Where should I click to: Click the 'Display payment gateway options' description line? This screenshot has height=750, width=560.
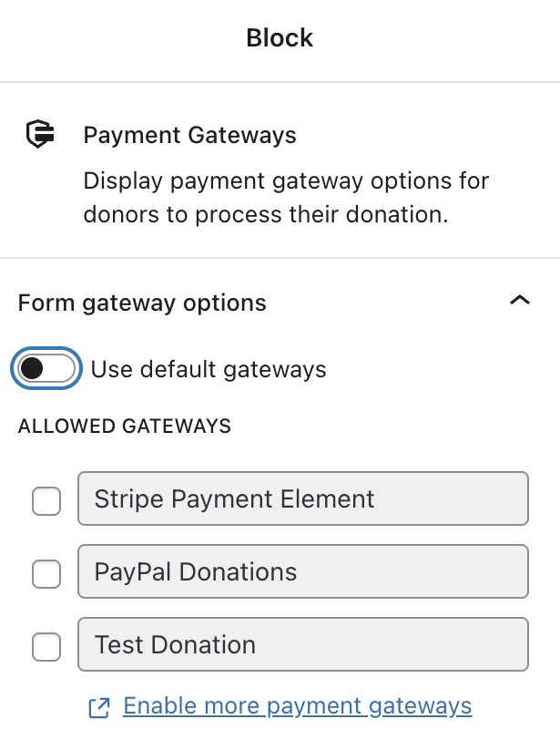(x=286, y=180)
